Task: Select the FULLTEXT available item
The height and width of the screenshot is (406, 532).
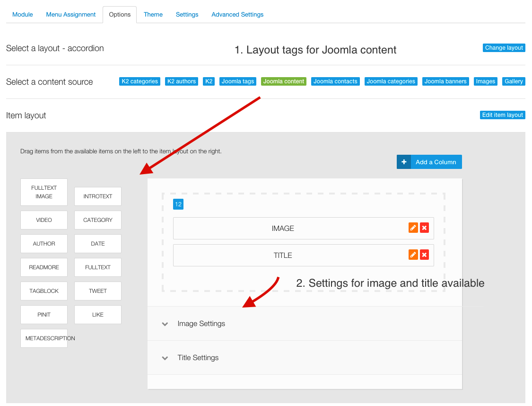Action: click(98, 267)
